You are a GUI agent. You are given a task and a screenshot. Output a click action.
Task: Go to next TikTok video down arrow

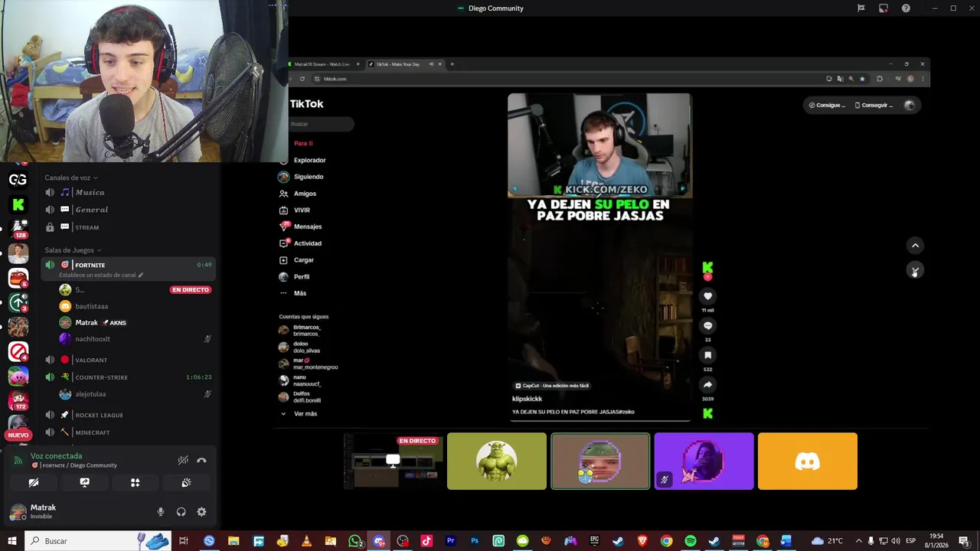(915, 270)
